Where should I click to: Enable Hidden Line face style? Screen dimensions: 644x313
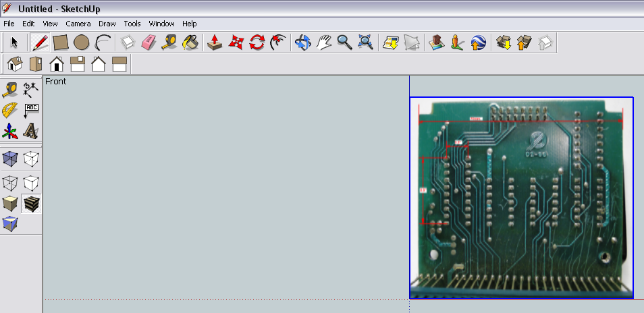point(31,183)
